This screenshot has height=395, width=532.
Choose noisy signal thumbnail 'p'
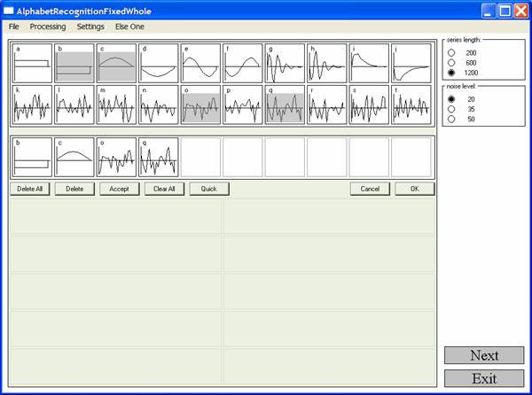pos(243,105)
